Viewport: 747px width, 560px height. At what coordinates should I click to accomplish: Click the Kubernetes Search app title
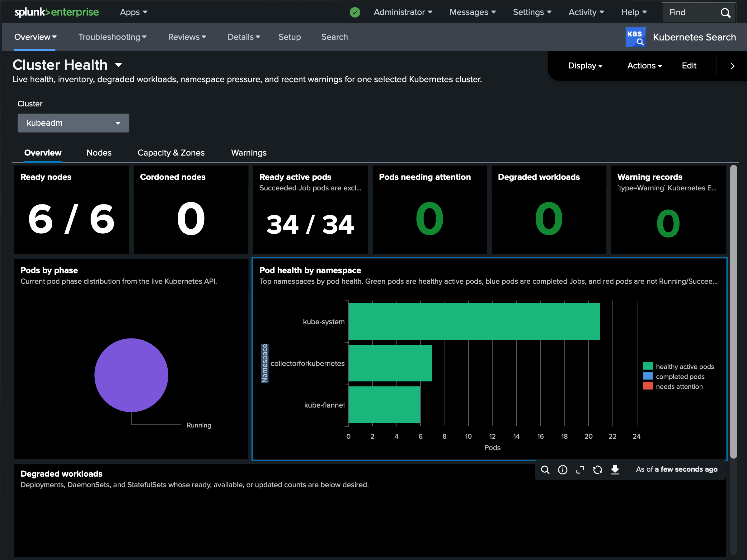coord(694,37)
